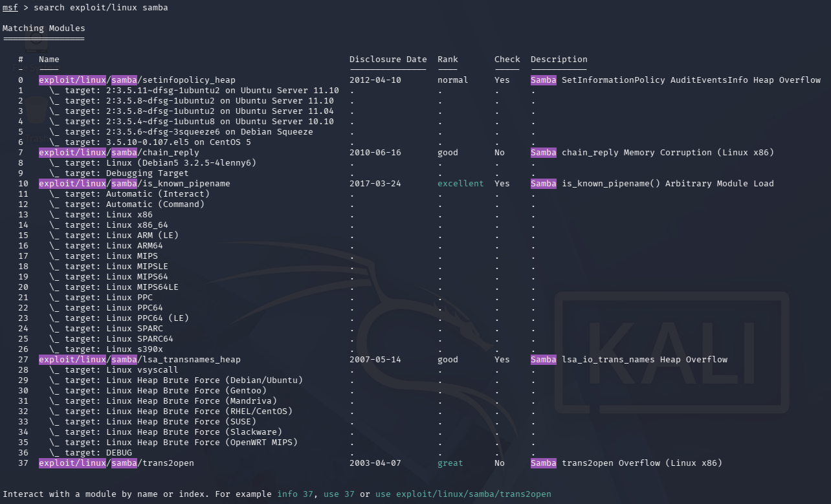Click the exploit/linux/samba/trans2open module in row 37
Viewport: 831px width, 504px height.
(x=116, y=463)
